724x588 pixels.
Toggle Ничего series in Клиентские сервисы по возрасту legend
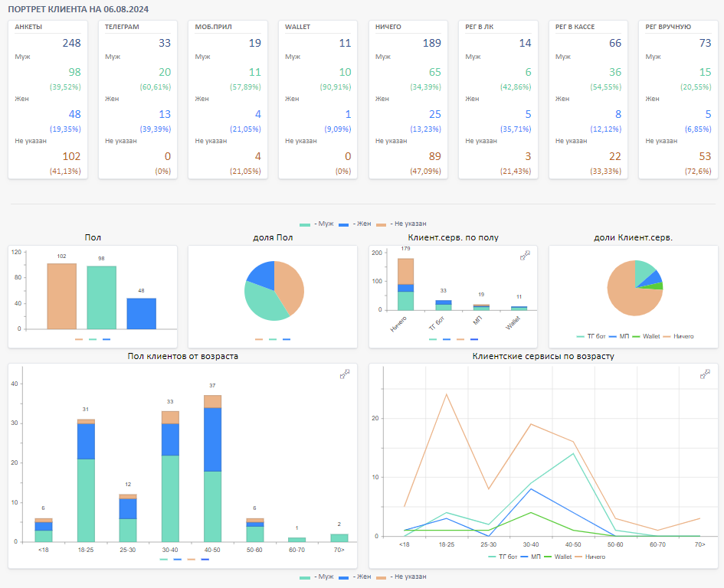[x=590, y=557]
